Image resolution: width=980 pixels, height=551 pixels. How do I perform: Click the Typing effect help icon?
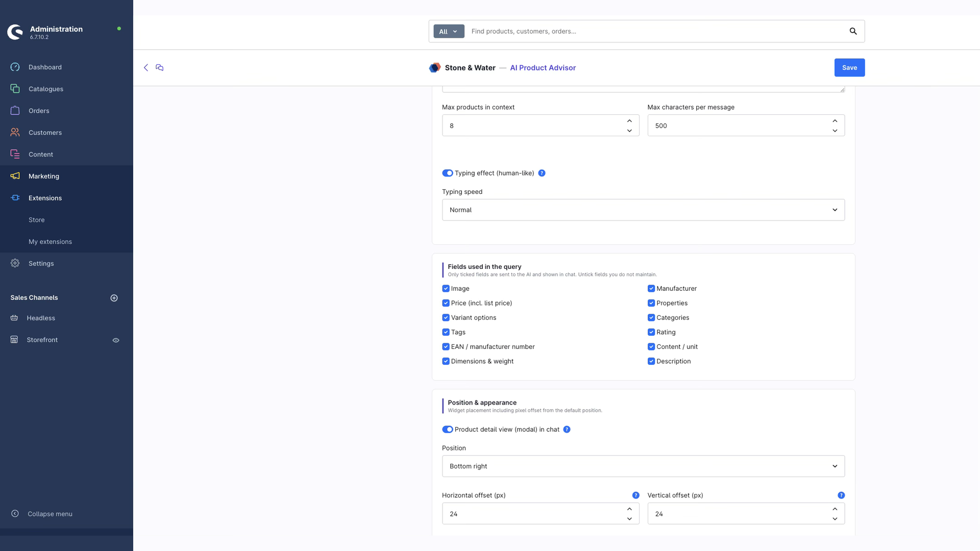coord(542,173)
